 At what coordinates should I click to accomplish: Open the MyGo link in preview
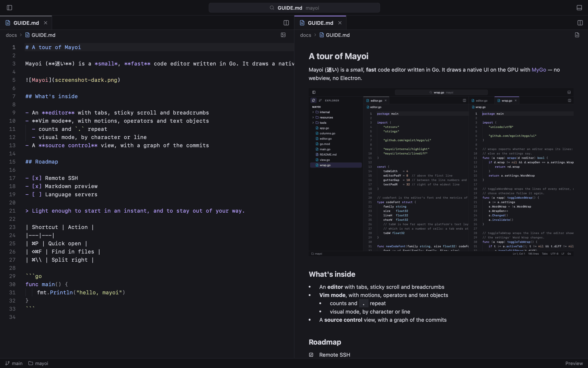tap(539, 70)
